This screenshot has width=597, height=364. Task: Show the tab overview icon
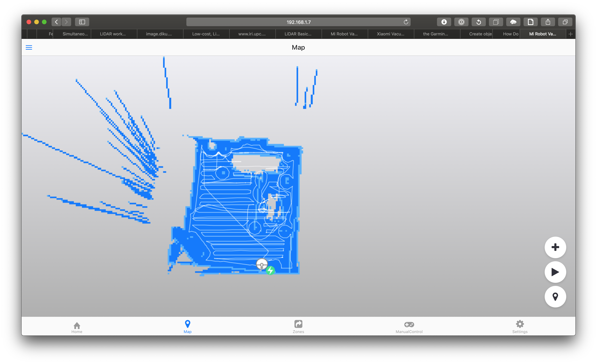[565, 22]
